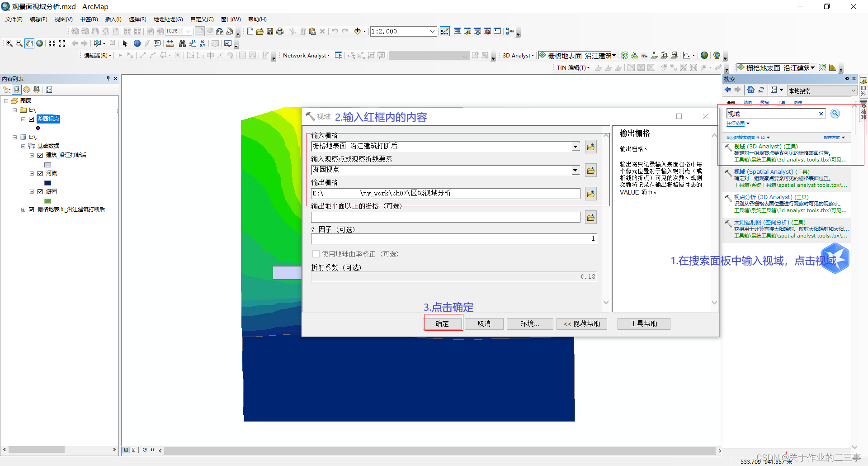Screen dimensions: 868x466
Task: Click the 环境... button
Action: pos(530,323)
